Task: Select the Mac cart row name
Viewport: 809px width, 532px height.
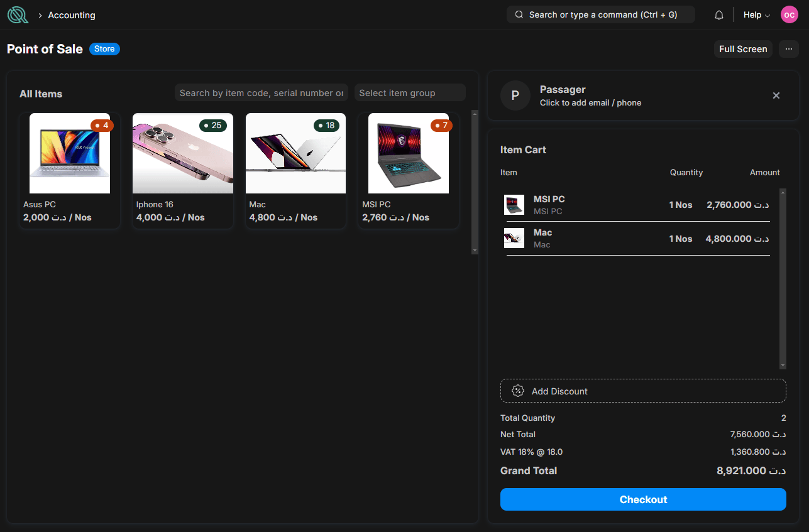Action: pyautogui.click(x=542, y=232)
